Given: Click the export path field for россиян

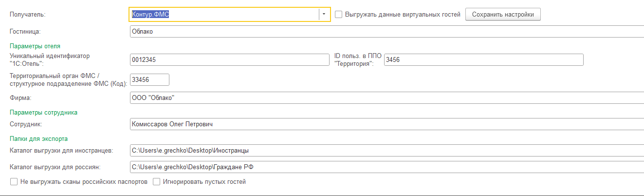Looking at the screenshot, I should point(385,167).
